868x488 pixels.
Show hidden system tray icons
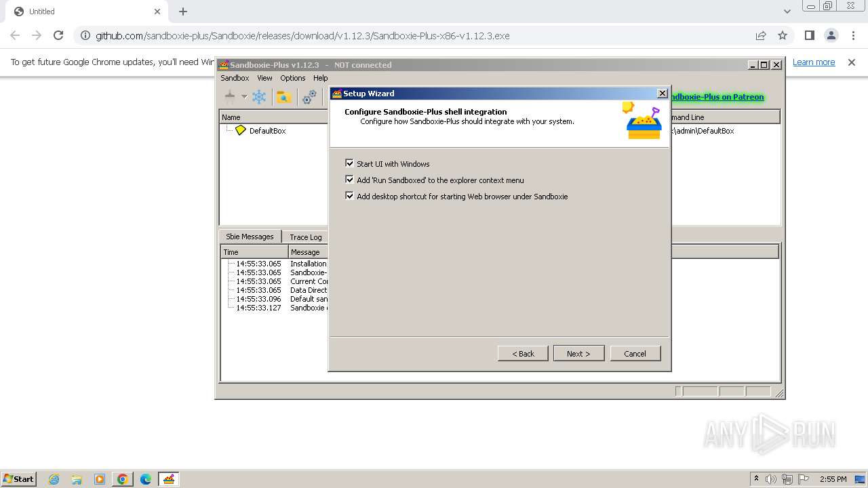click(x=756, y=479)
